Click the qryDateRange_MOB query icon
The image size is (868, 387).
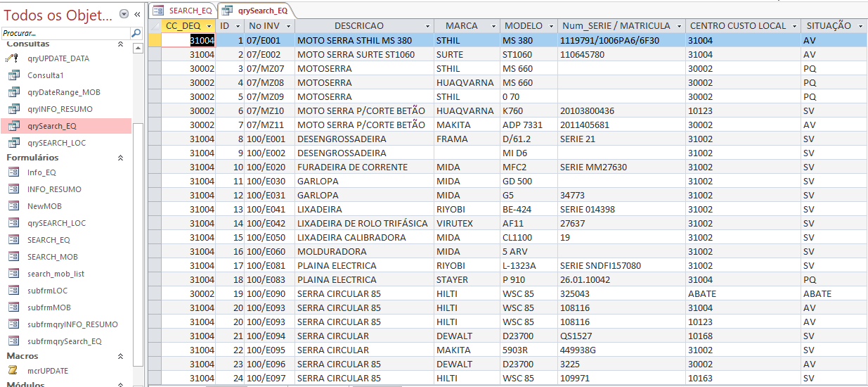click(x=13, y=92)
